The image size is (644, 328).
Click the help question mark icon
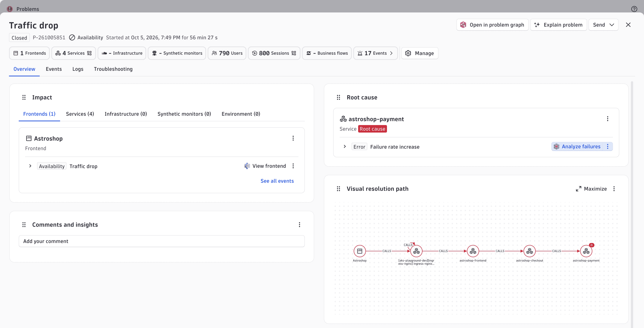pyautogui.click(x=634, y=9)
